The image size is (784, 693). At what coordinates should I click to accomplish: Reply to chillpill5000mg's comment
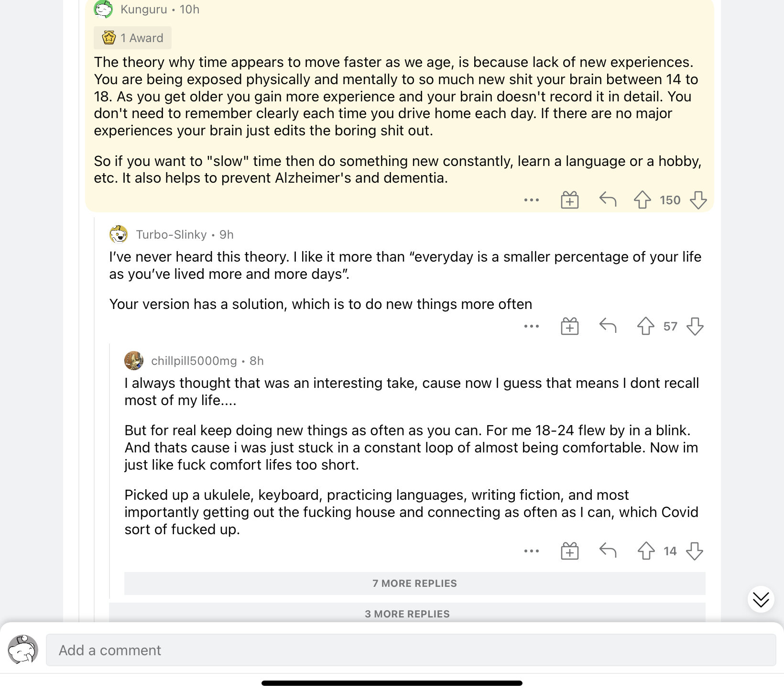(x=608, y=550)
